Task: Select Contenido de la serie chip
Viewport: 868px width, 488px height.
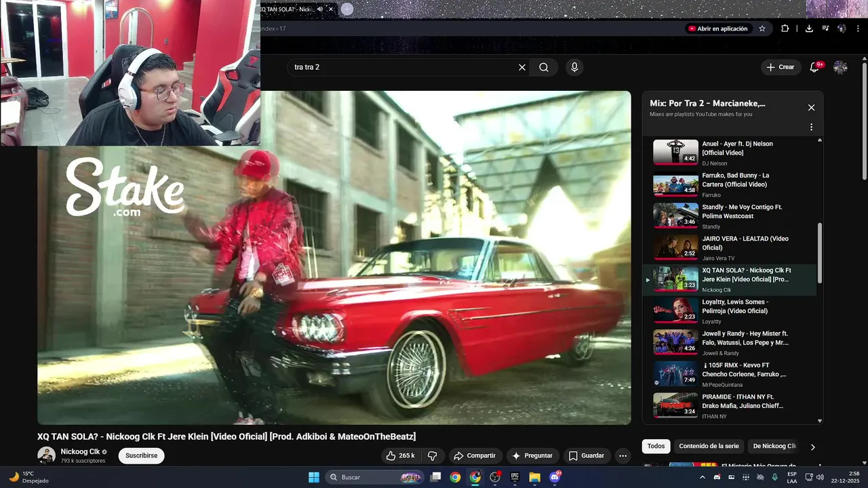Action: (x=709, y=446)
